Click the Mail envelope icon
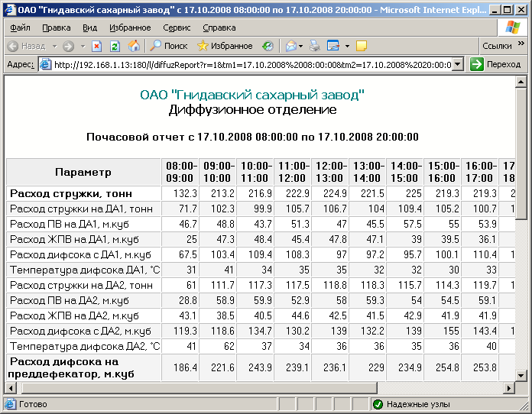The width and height of the screenshot is (532, 414). click(x=291, y=46)
